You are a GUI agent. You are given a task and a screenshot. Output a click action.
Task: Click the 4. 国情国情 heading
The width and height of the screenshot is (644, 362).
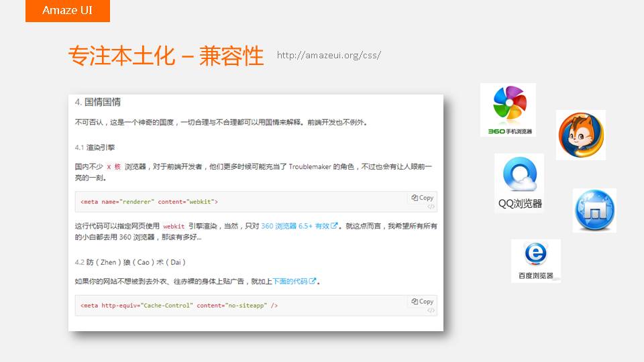[98, 103]
